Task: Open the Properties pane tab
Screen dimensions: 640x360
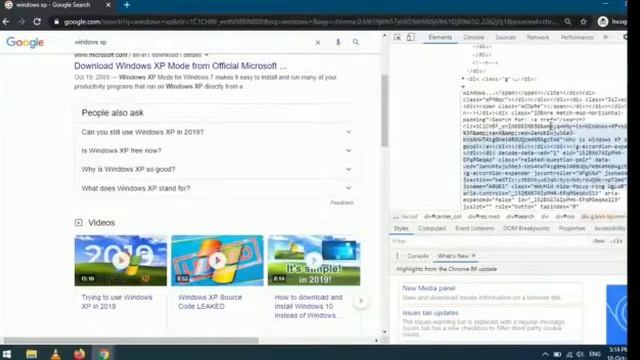Action: [x=572, y=228]
